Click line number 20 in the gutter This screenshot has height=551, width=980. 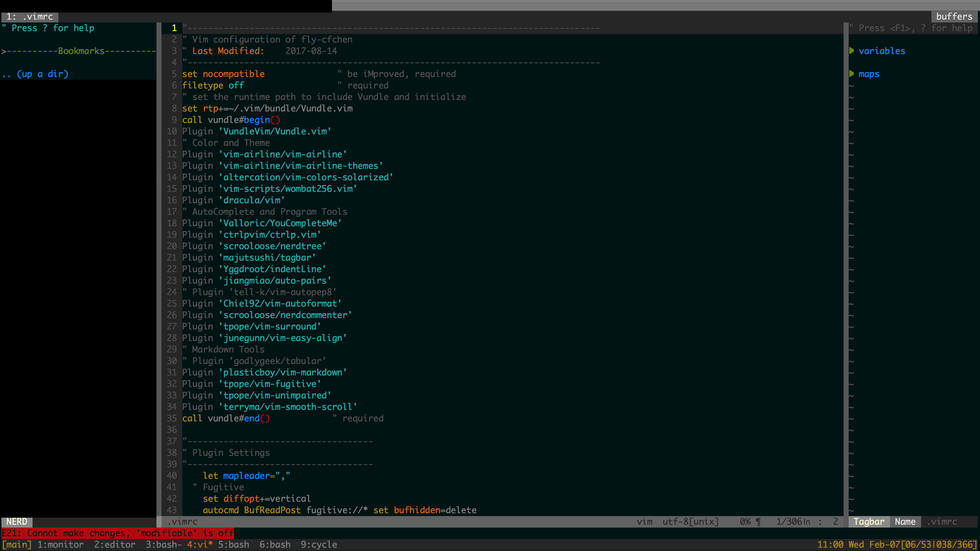tap(172, 246)
